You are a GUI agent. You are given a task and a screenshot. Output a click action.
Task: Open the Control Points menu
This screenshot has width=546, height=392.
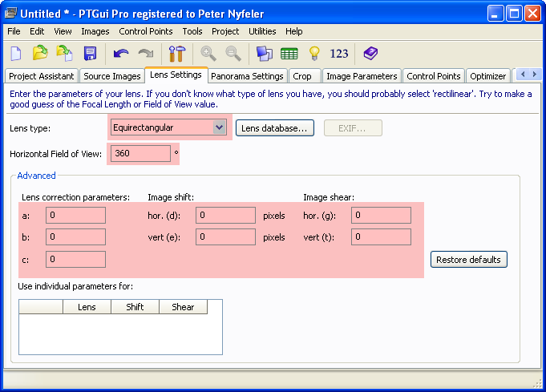(x=145, y=31)
